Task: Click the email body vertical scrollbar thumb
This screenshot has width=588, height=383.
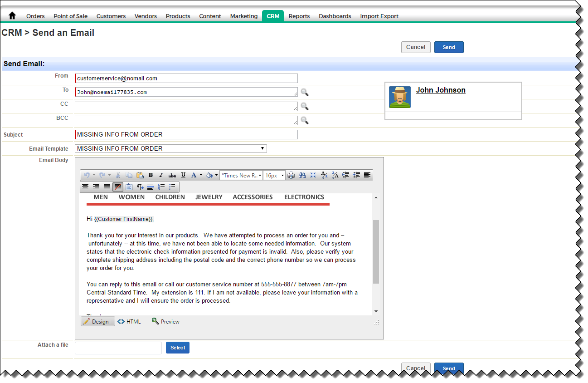Action: [x=376, y=252]
